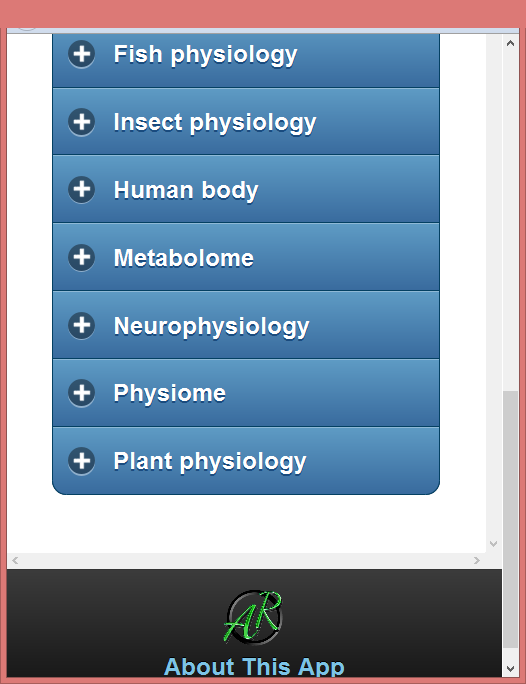The image size is (526, 684).
Task: Click the plus icon next to Human body
Action: [81, 189]
